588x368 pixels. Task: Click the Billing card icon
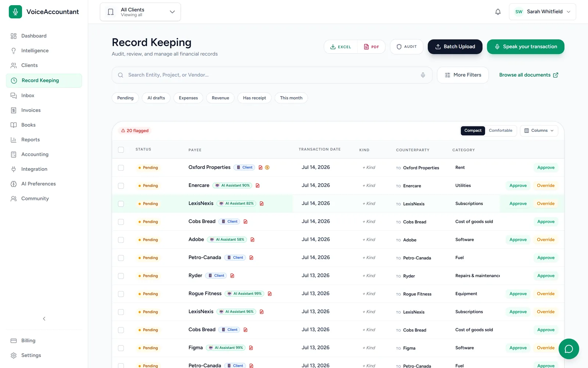[14, 341]
